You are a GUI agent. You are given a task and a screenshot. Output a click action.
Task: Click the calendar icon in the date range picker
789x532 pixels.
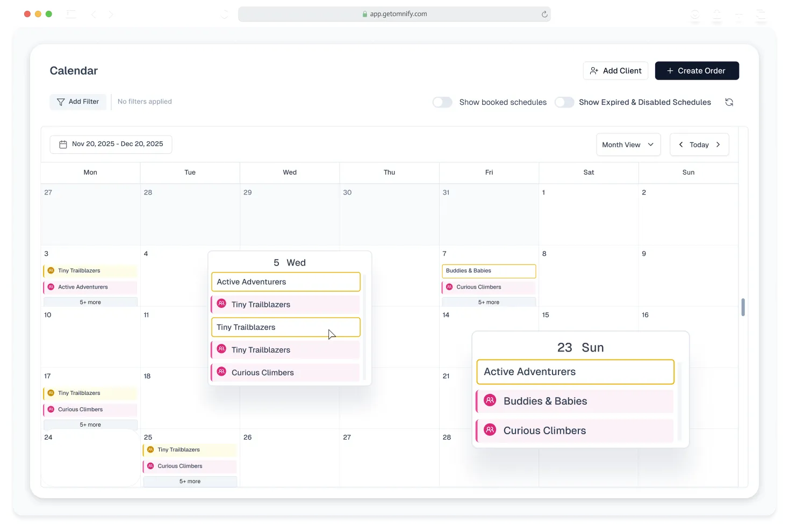click(63, 144)
